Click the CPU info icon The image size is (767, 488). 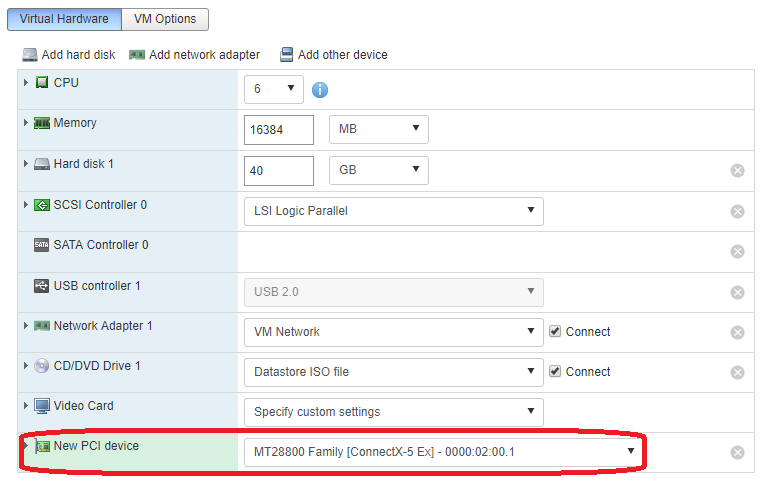click(320, 90)
